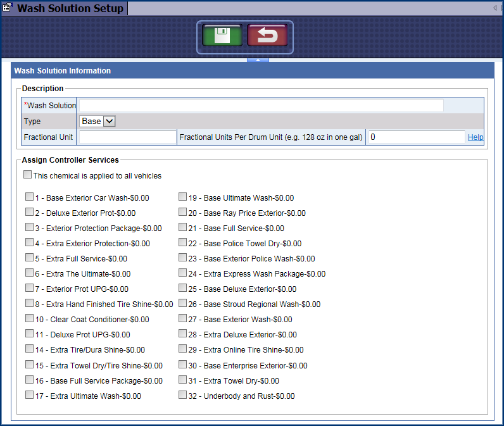504x426 pixels.
Task: Tick 8 - Extra Hand Finished Tire Shine
Action: [x=30, y=304]
